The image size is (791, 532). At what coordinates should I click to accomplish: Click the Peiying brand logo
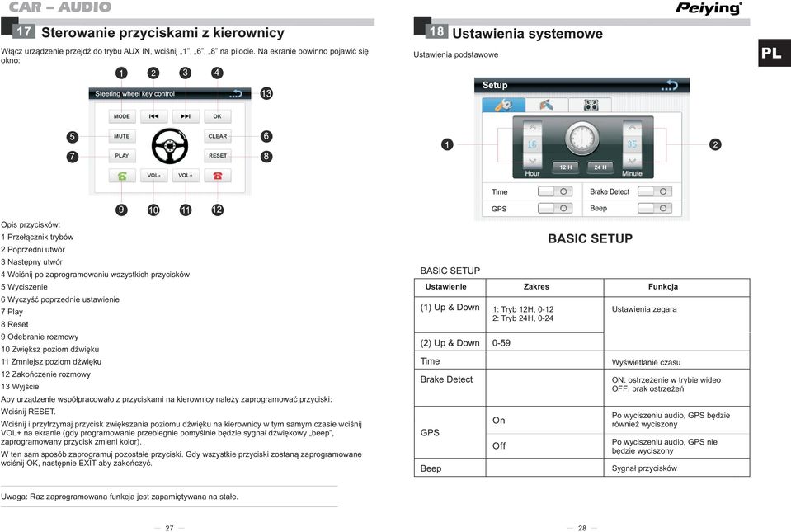709,8
